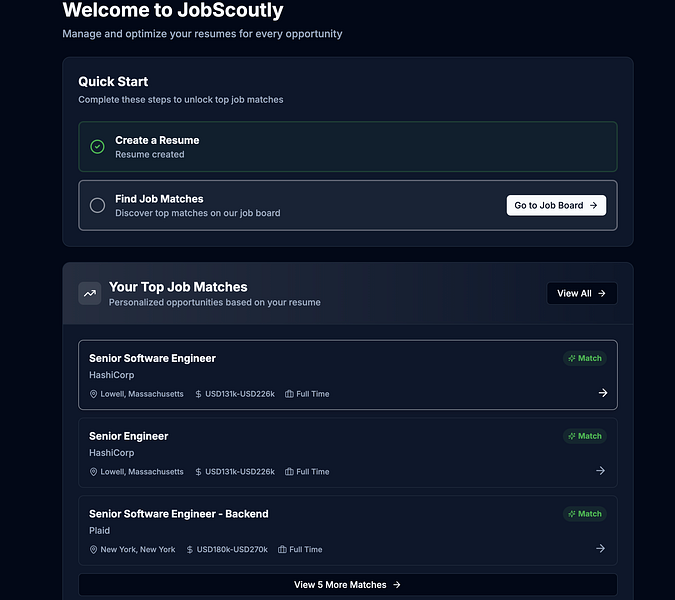Click briefcase icon on Senior Engineer card
The width and height of the screenshot is (675, 600).
click(289, 472)
